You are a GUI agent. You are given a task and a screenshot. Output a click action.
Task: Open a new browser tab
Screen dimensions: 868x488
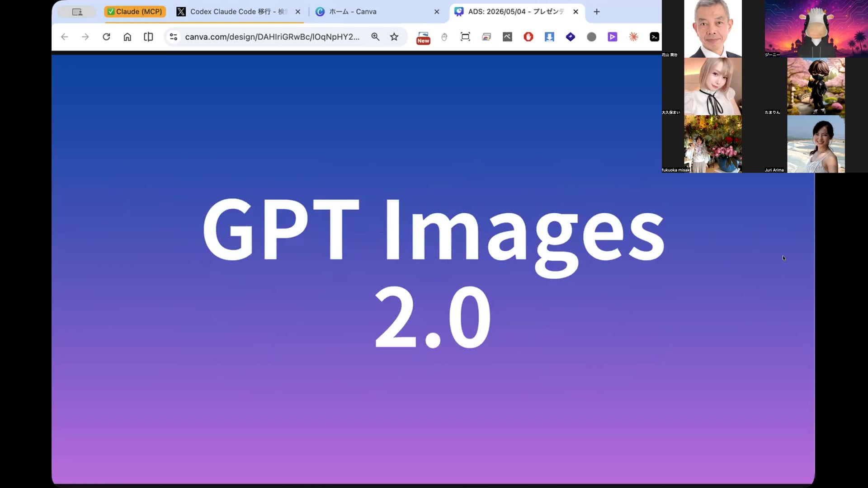[x=597, y=12]
